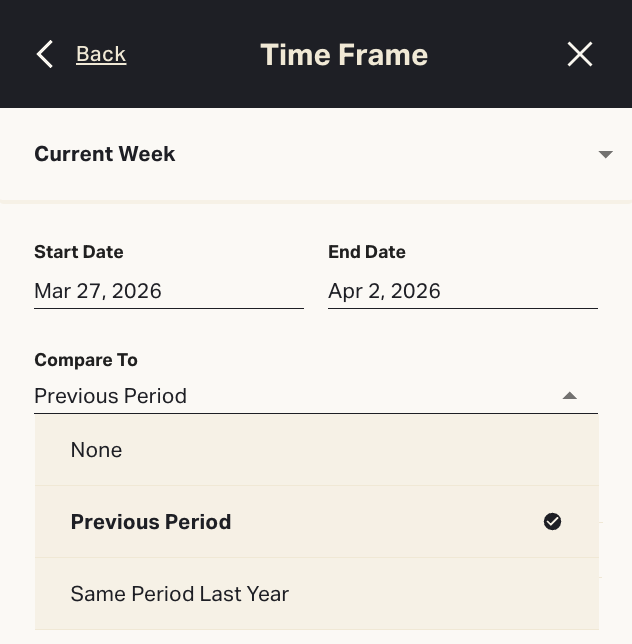
Task: Follow the Back link
Action: pyautogui.click(x=101, y=54)
